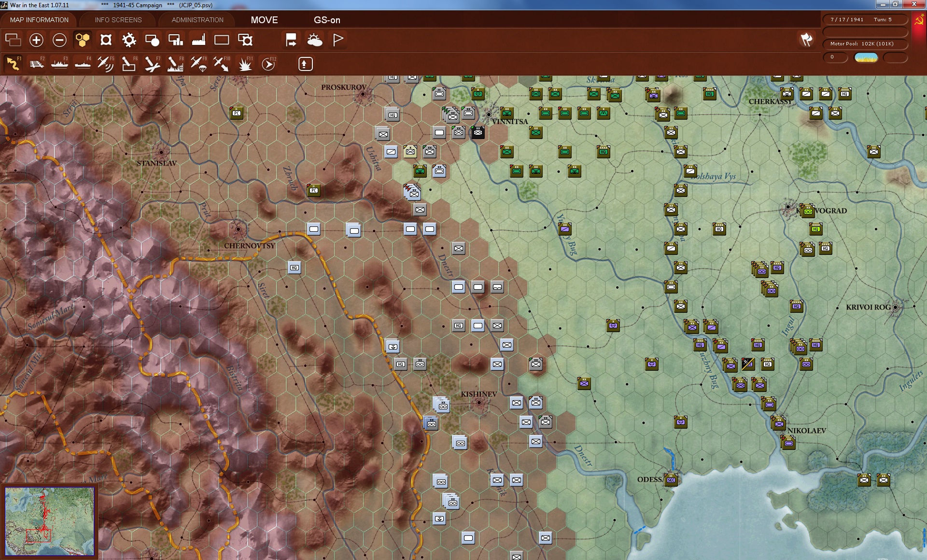
Task: Click the F12 end turn icon
Action: [268, 64]
